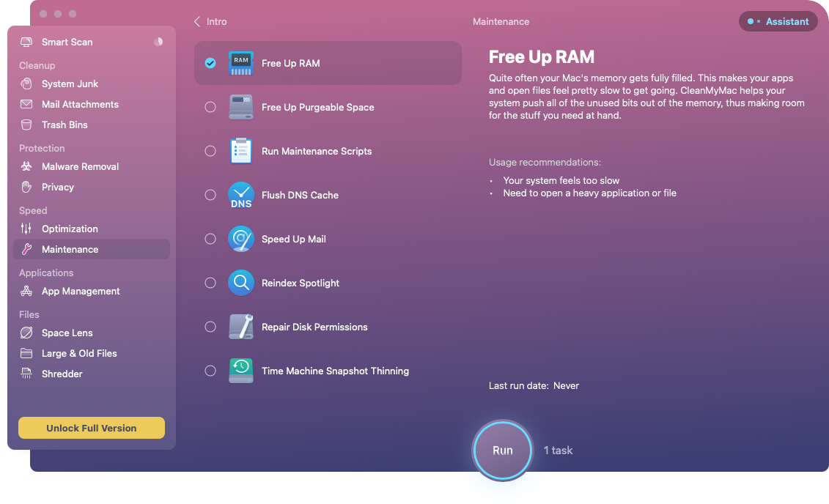Select the Reindex Spotlight label

click(x=301, y=283)
